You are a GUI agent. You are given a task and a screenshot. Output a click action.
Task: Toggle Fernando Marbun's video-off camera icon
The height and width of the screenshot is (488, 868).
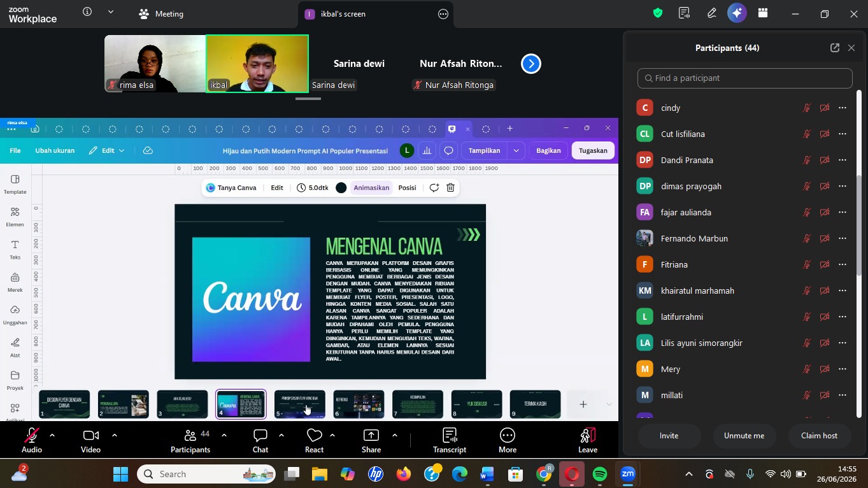tap(825, 238)
